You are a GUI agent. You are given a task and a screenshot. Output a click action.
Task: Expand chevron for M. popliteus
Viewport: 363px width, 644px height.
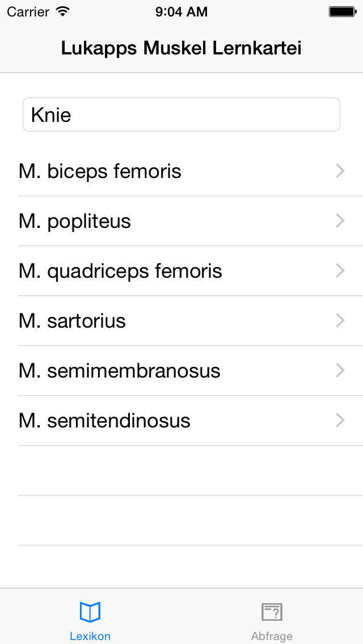[x=340, y=221]
